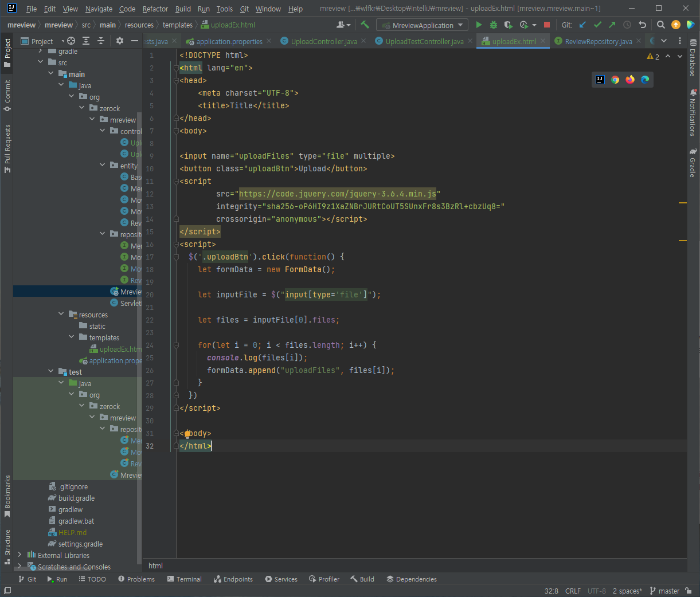Viewport: 700px width, 597px height.
Task: Open MreviewApplication run configuration dropdown
Action: (422, 25)
